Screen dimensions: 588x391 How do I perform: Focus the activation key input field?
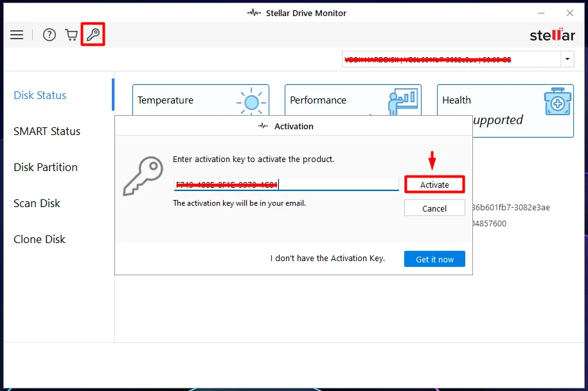(x=286, y=184)
